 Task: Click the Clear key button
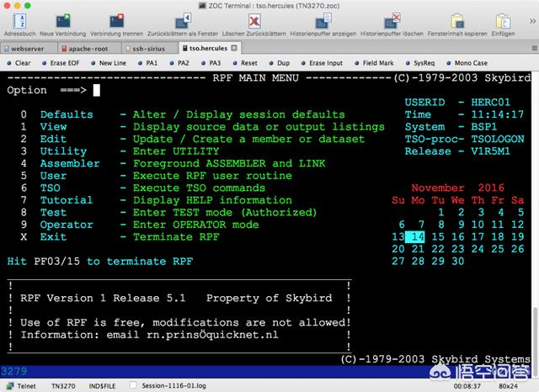click(19, 63)
